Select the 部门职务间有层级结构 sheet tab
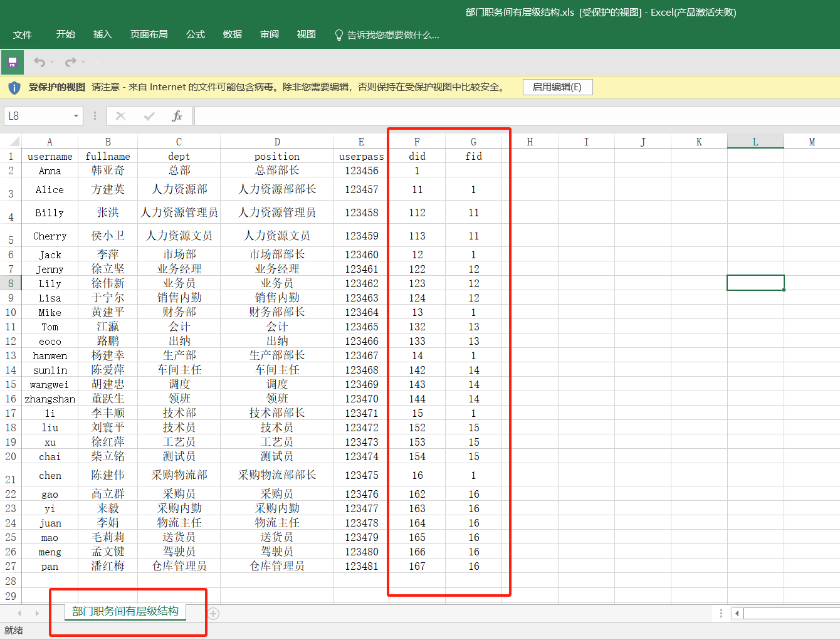 pyautogui.click(x=125, y=612)
